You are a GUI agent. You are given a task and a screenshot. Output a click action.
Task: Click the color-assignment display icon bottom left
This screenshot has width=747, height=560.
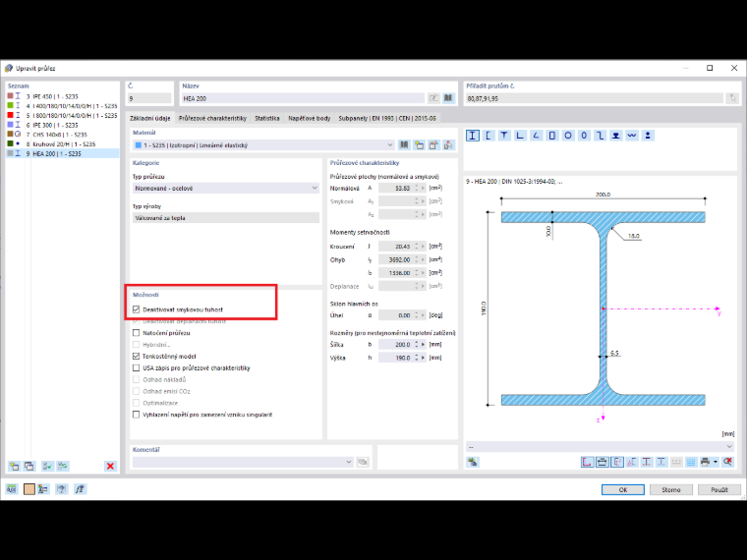coord(43,489)
